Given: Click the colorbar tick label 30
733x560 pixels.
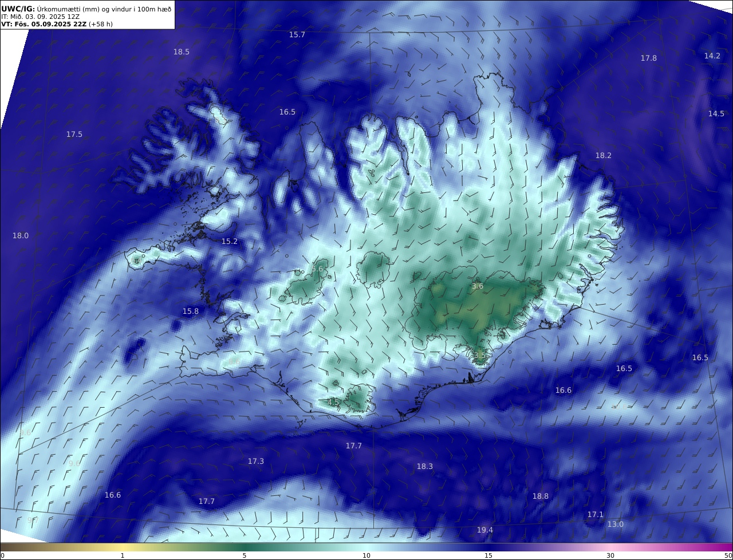Looking at the screenshot, I should 610,555.
